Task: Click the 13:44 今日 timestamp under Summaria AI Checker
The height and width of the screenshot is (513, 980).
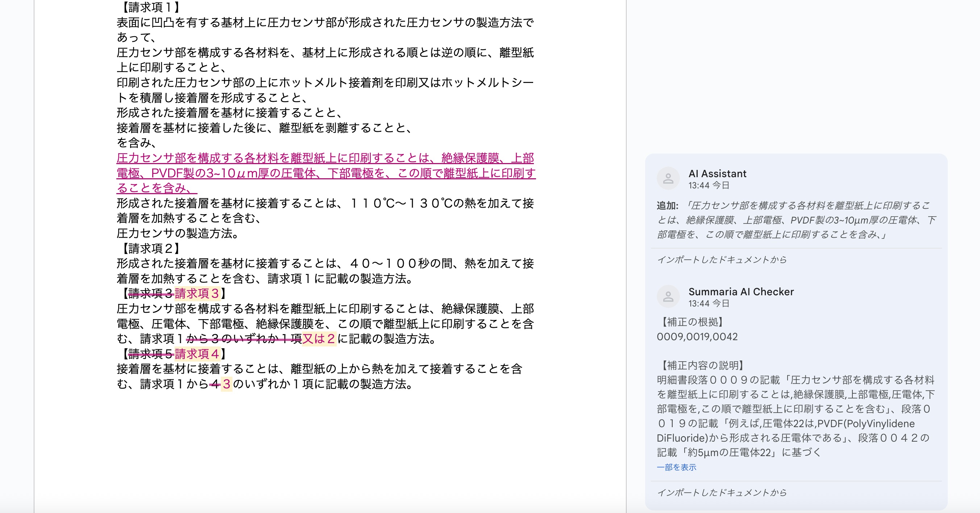Action: coord(709,304)
